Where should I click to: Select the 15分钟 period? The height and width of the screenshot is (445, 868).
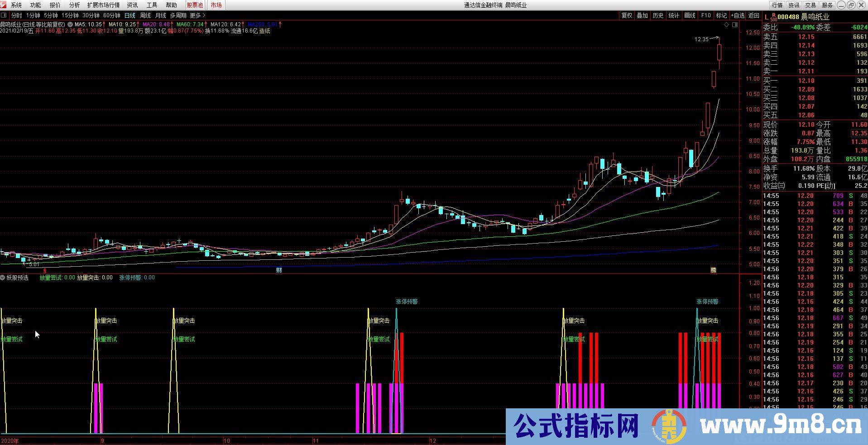coord(70,15)
